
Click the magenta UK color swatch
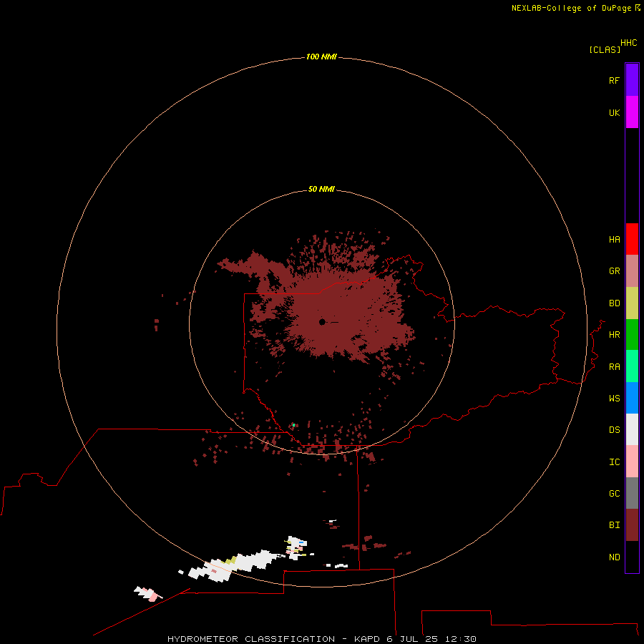tap(632, 112)
